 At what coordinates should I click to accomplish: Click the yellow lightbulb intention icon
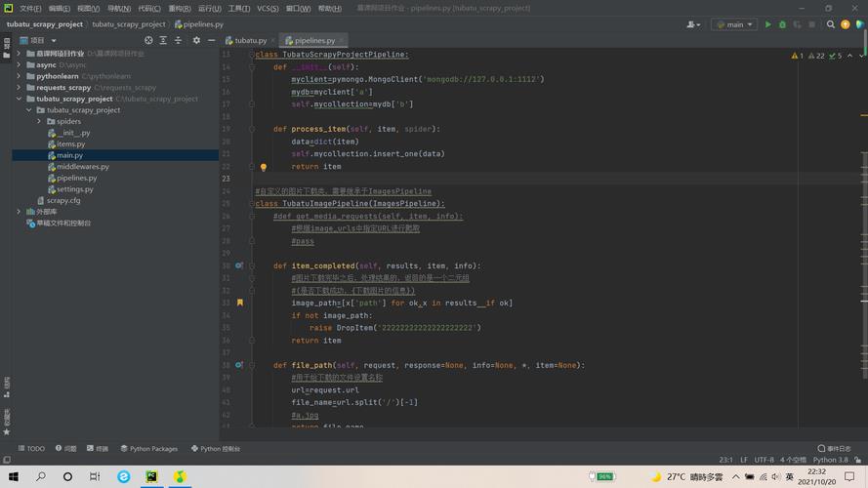point(264,167)
